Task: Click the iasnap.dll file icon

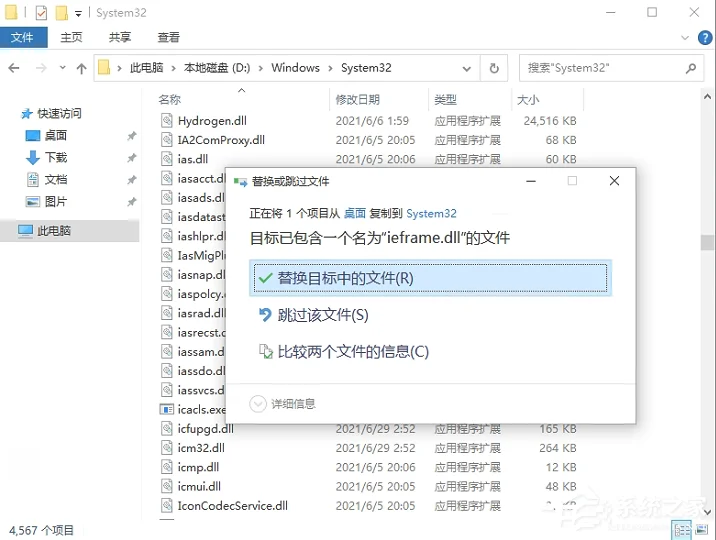Action: [167, 275]
